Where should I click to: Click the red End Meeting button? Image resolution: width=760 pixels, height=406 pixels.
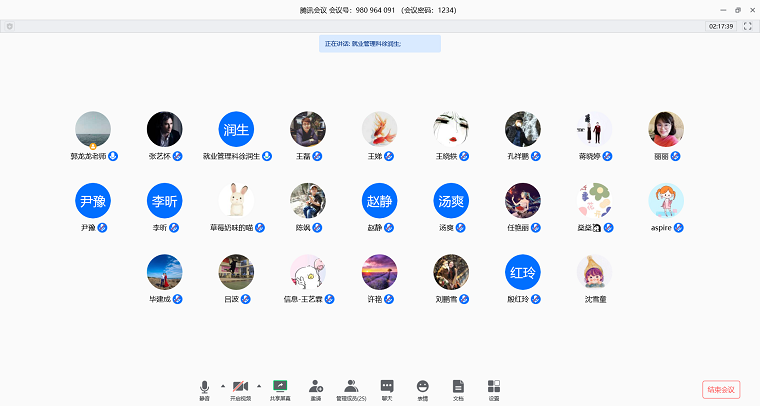[x=721, y=390]
